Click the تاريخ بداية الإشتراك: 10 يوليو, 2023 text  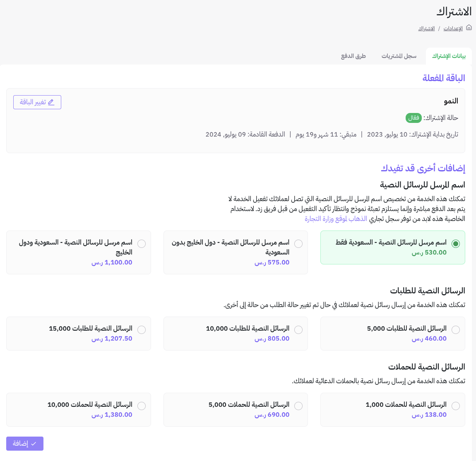pyautogui.click(x=413, y=134)
